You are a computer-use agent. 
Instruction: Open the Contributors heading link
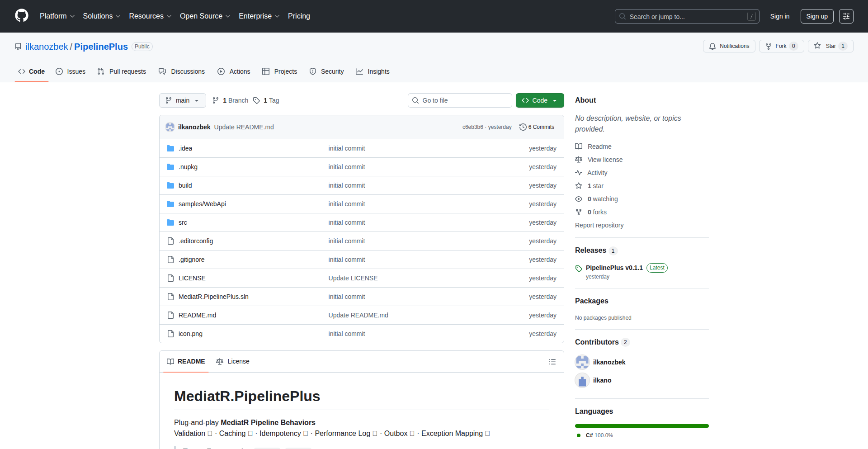[x=602, y=342]
